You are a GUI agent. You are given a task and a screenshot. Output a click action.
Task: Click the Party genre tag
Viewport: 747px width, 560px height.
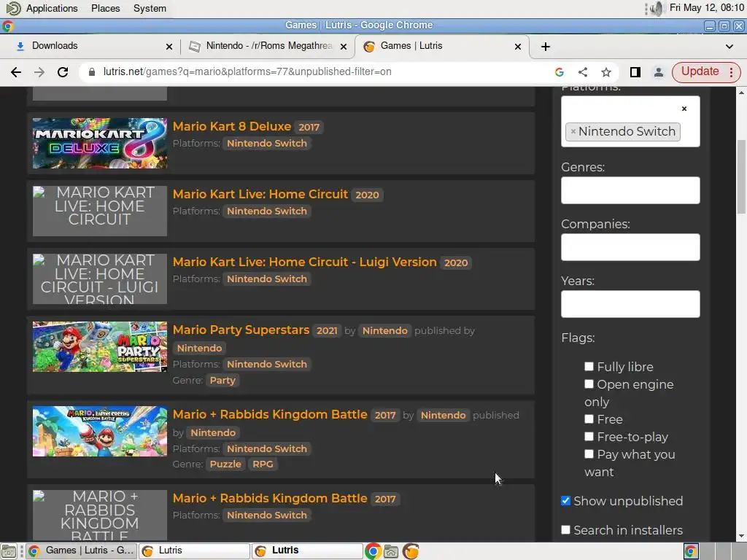(222, 381)
